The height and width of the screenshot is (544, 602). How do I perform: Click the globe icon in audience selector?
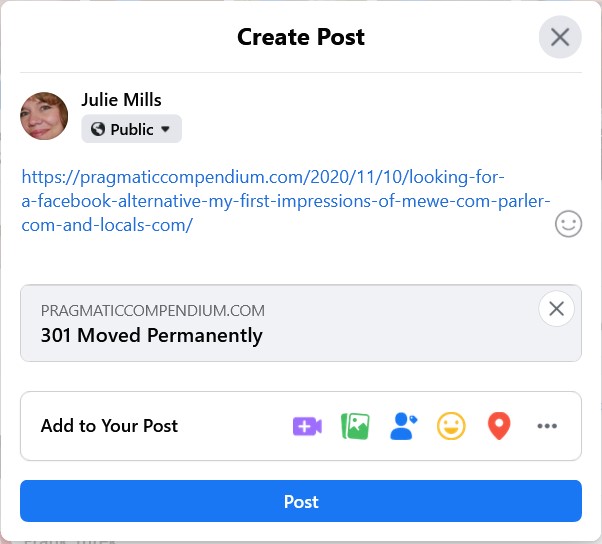click(98, 129)
